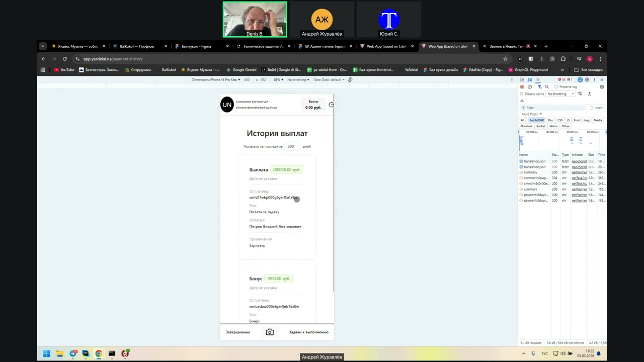
Task: Click the logout icon next to balance
Action: (x=331, y=105)
